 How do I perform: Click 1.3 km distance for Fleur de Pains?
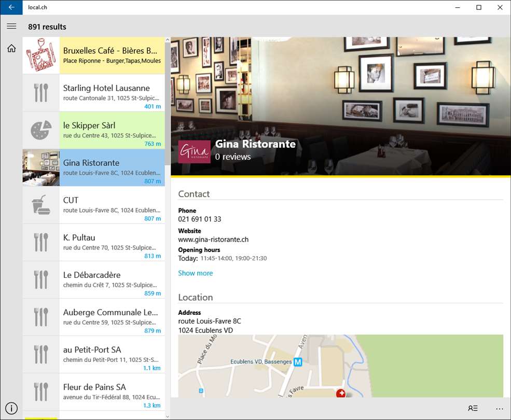152,405
